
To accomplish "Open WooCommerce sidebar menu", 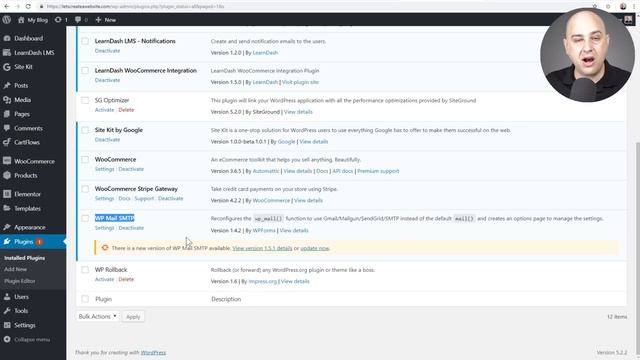I will point(33,161).
